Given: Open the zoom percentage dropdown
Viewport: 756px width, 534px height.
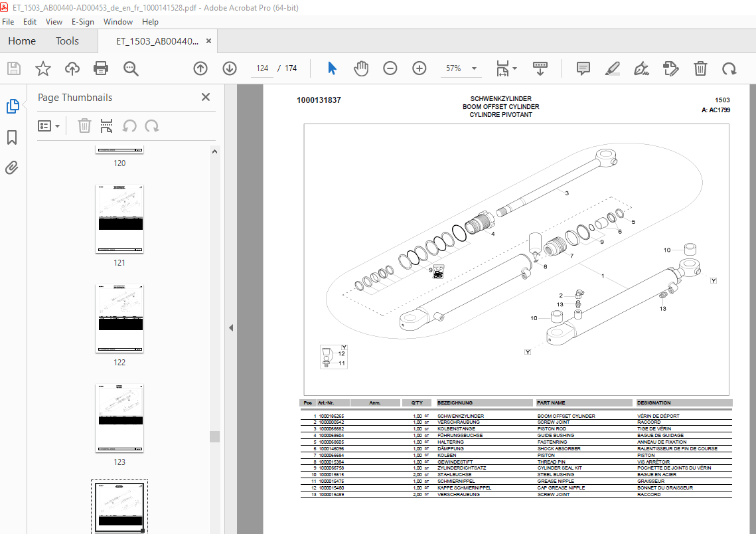Looking at the screenshot, I should [475, 68].
